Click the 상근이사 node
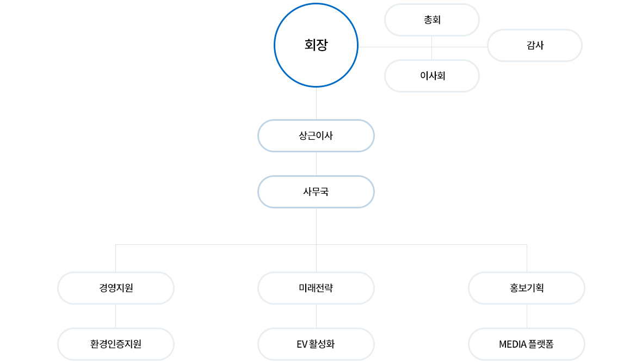This screenshot has height=364, width=642. tap(316, 136)
